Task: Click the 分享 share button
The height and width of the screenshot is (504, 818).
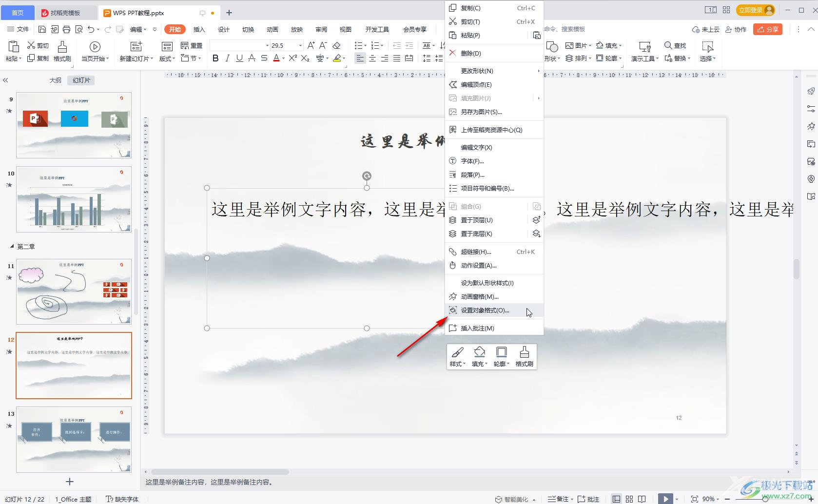Action: coord(768,29)
